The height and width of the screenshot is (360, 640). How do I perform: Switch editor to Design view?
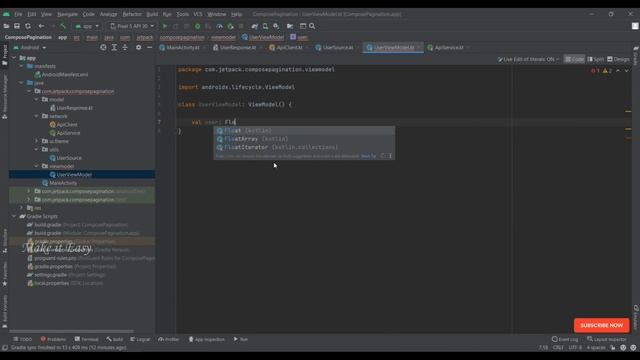(618, 59)
